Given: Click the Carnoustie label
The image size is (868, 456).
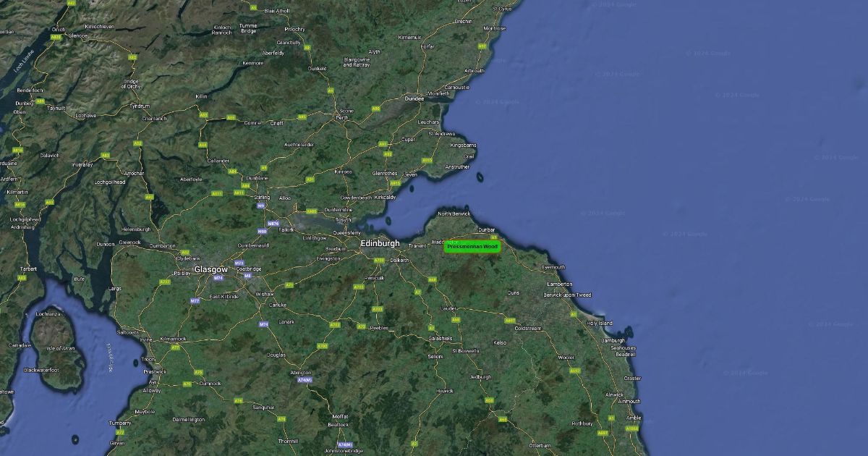Looking at the screenshot, I should click(456, 87).
